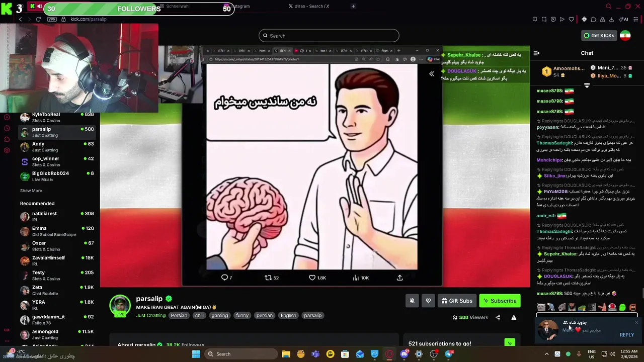
Task: Click the Get KICKs button
Action: pyautogui.click(x=599, y=36)
